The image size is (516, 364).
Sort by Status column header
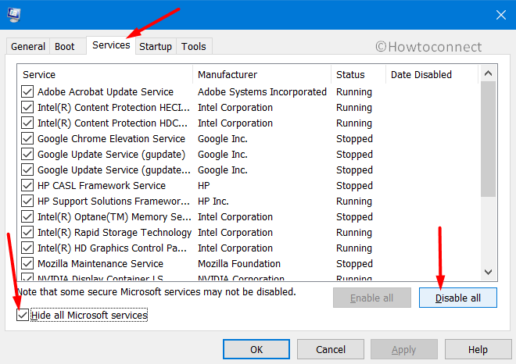point(359,74)
